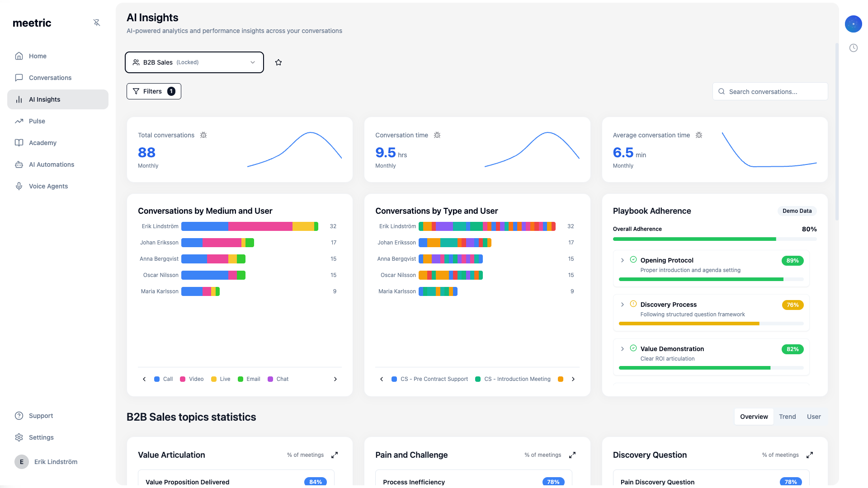Click the Demo Data badge on Playbook Adherence

pos(797,211)
